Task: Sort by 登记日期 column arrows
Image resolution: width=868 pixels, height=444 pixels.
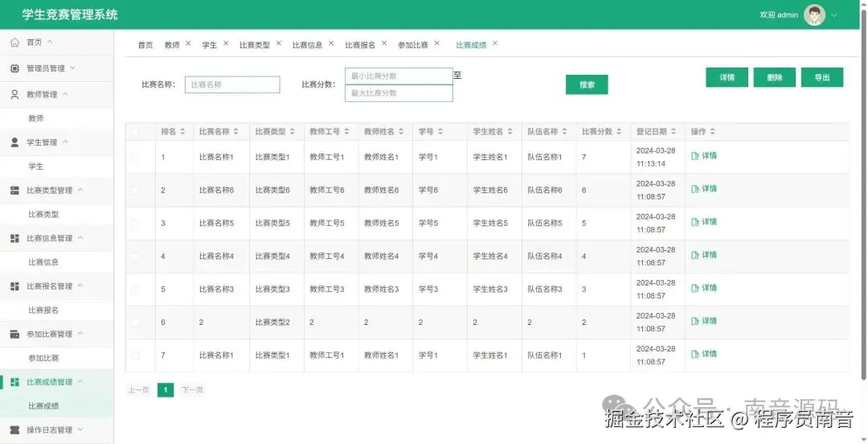Action: pyautogui.click(x=674, y=131)
